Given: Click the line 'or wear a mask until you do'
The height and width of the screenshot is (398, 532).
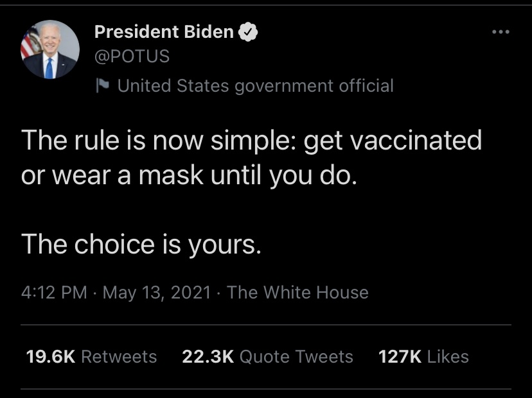Looking at the screenshot, I should (x=188, y=176).
